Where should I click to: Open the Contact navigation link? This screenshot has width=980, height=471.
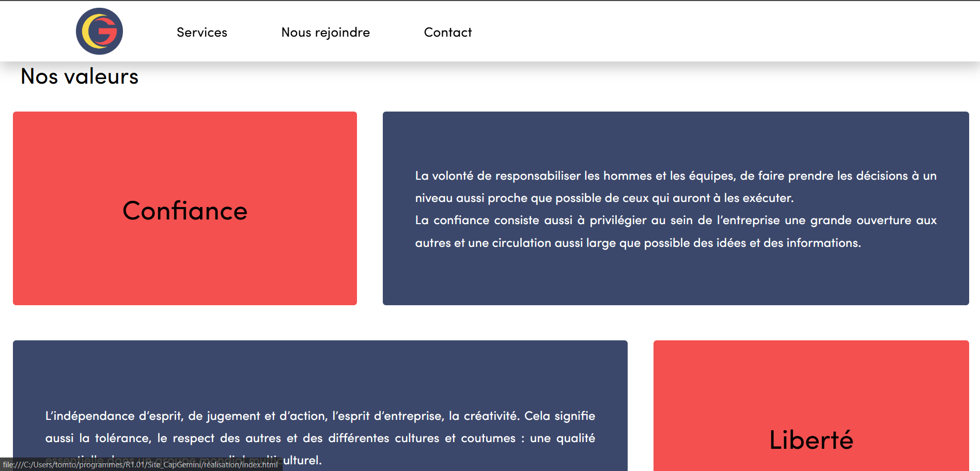(x=448, y=32)
